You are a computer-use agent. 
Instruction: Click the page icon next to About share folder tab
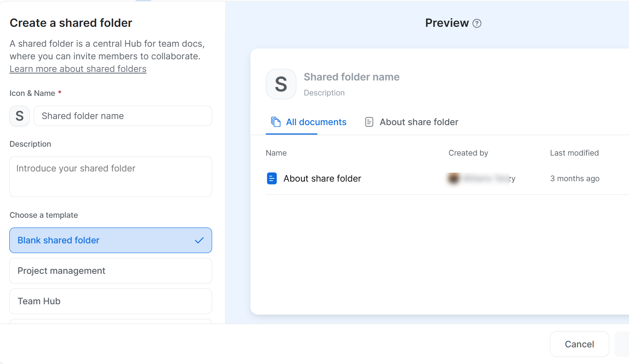tap(369, 121)
